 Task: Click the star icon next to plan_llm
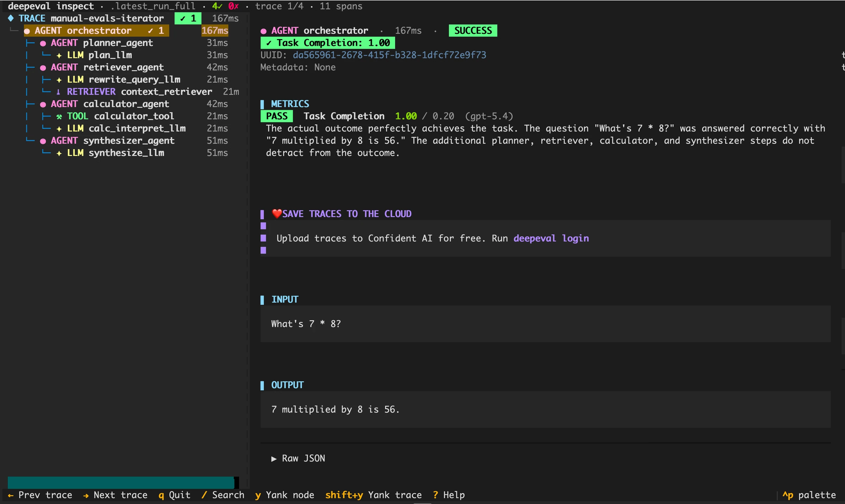(x=59, y=56)
